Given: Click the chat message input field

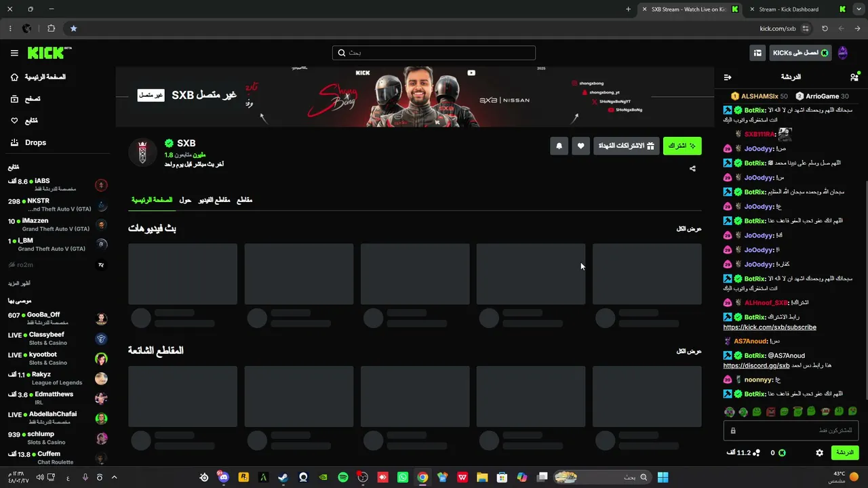Looking at the screenshot, I should [x=791, y=430].
